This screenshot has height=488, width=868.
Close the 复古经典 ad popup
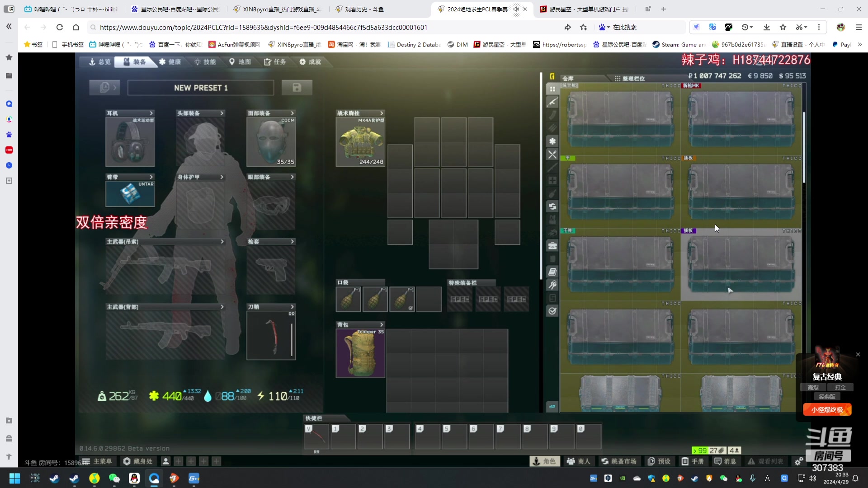click(858, 355)
